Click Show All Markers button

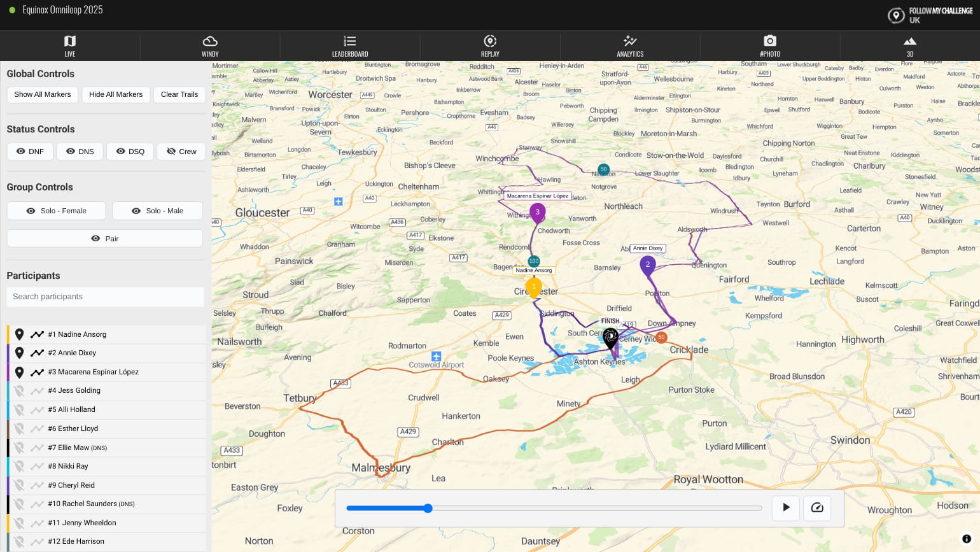point(43,94)
